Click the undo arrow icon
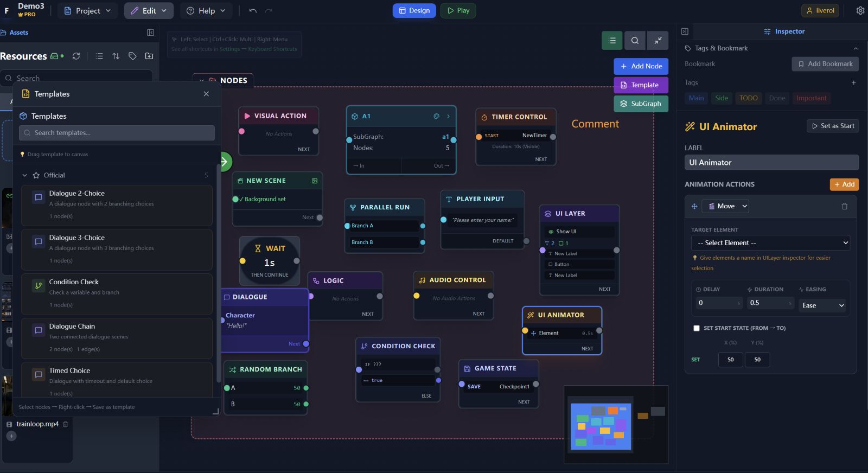868x473 pixels. coord(253,10)
